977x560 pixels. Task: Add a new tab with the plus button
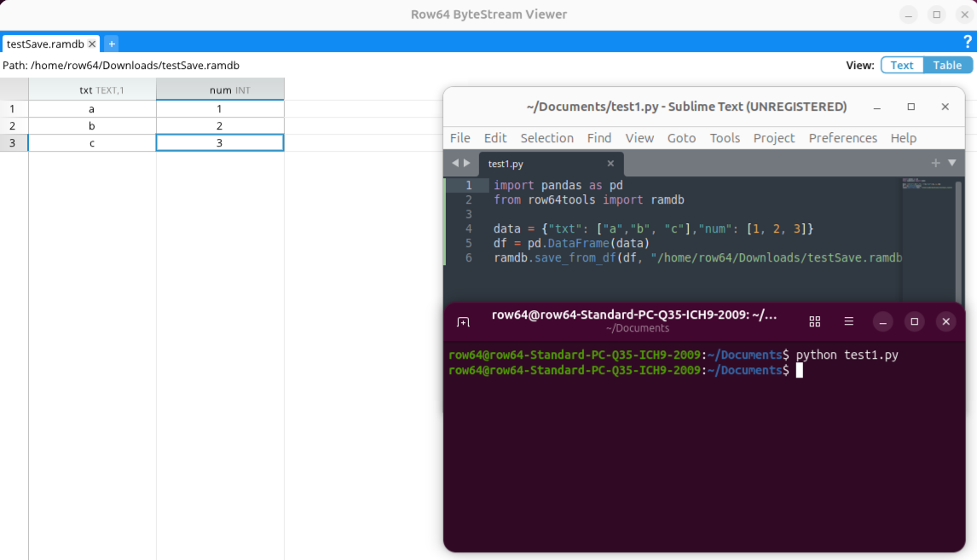click(112, 43)
